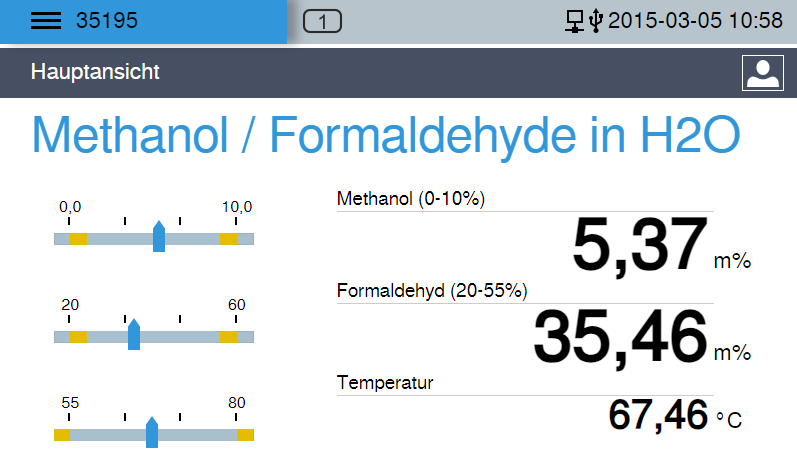Click the Temperatur gauge blue marker
797x473 pixels.
point(152,432)
